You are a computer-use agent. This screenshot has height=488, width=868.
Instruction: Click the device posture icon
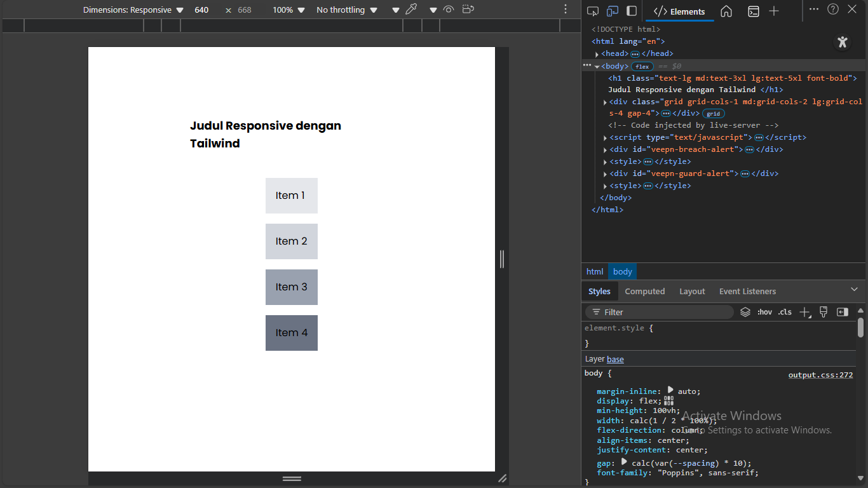coord(468,10)
